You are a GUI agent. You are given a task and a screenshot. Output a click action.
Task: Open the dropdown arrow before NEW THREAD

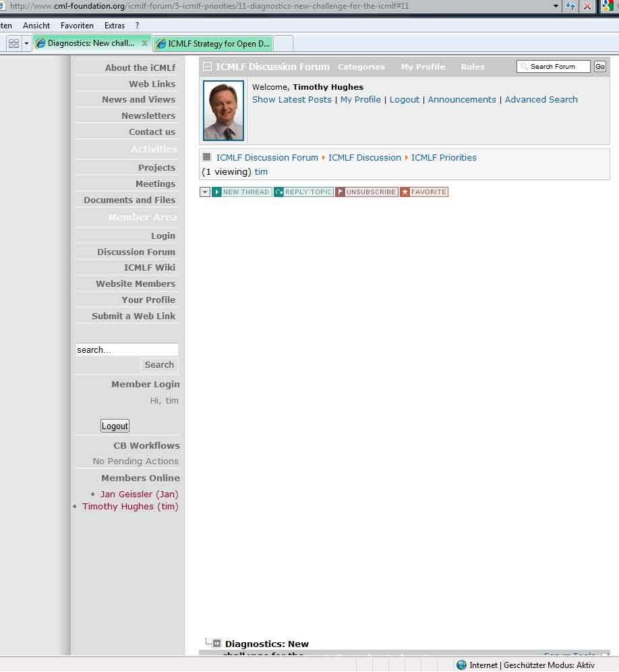(205, 192)
